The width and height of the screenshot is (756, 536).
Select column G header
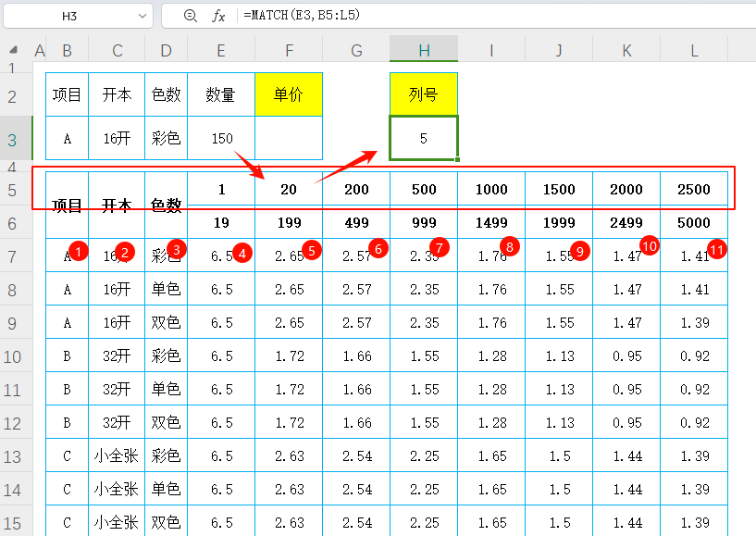356,50
